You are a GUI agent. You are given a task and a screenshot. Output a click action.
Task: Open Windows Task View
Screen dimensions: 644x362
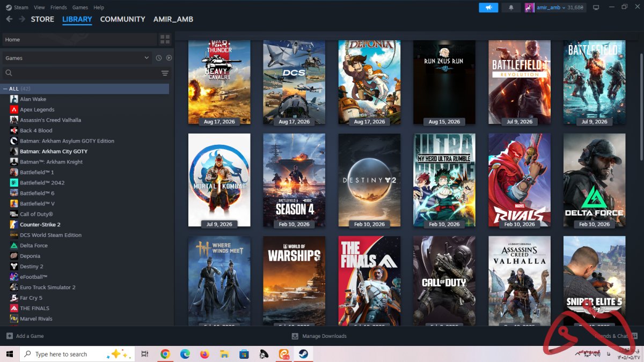coord(145,354)
